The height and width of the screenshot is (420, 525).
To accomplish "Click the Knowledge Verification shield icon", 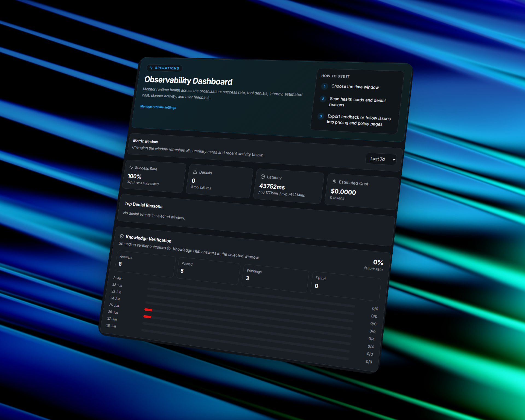I will (122, 236).
